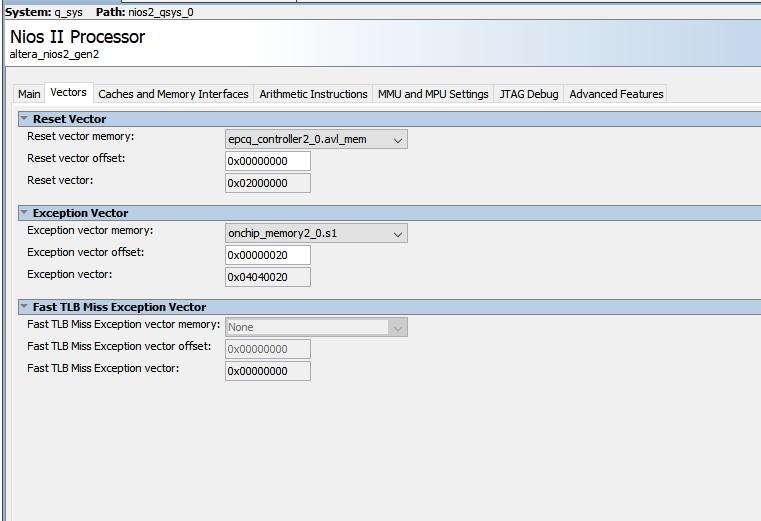The width and height of the screenshot is (761, 521).
Task: Open Caches and Memory Interfaces tab
Action: point(173,94)
